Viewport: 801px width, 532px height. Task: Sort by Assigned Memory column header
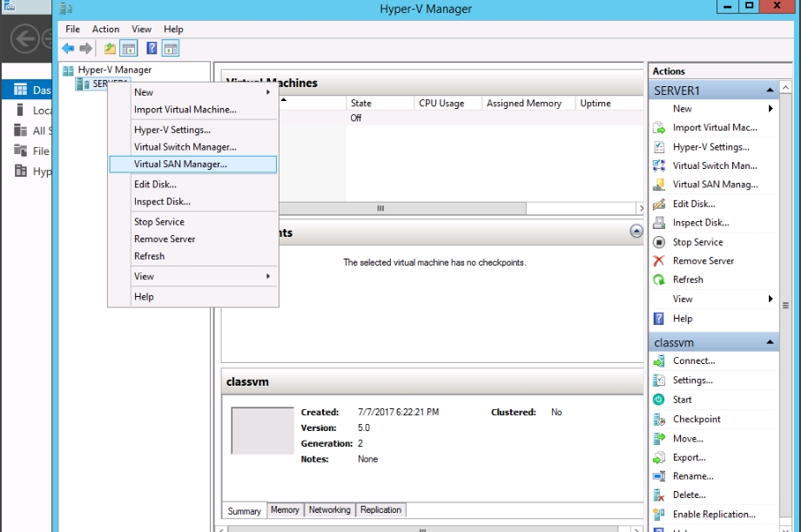(528, 104)
